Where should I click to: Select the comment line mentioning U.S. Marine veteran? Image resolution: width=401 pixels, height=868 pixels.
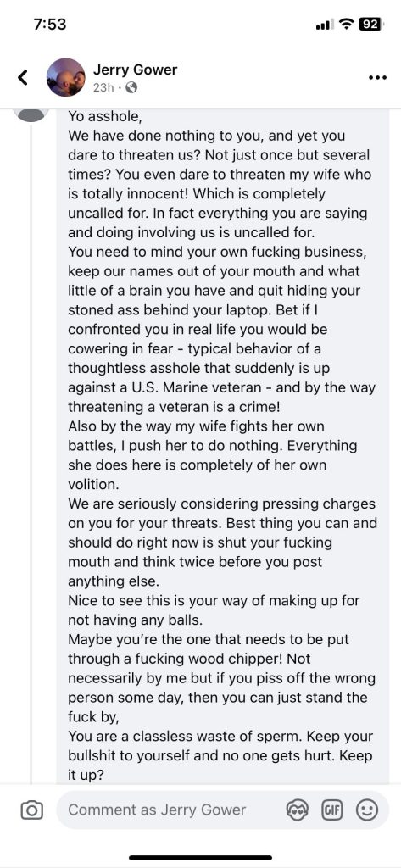(x=221, y=387)
